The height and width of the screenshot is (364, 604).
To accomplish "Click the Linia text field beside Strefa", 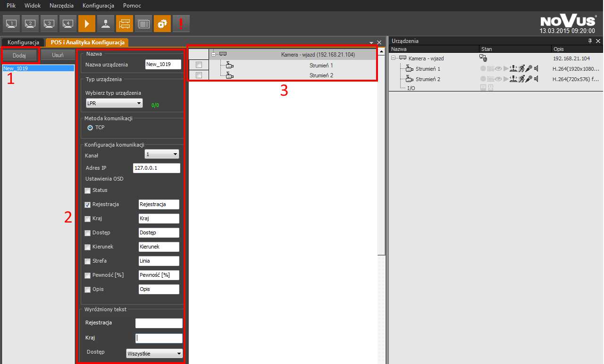I will (x=159, y=261).
